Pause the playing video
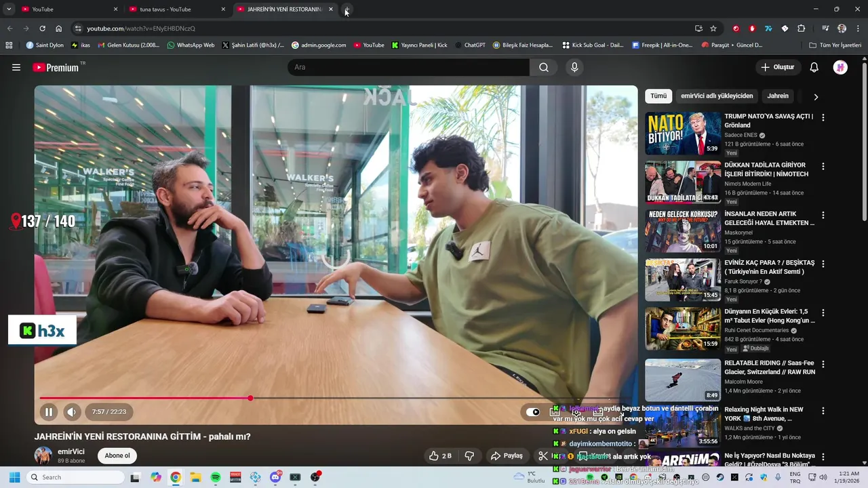The width and height of the screenshot is (868, 488). point(49,411)
